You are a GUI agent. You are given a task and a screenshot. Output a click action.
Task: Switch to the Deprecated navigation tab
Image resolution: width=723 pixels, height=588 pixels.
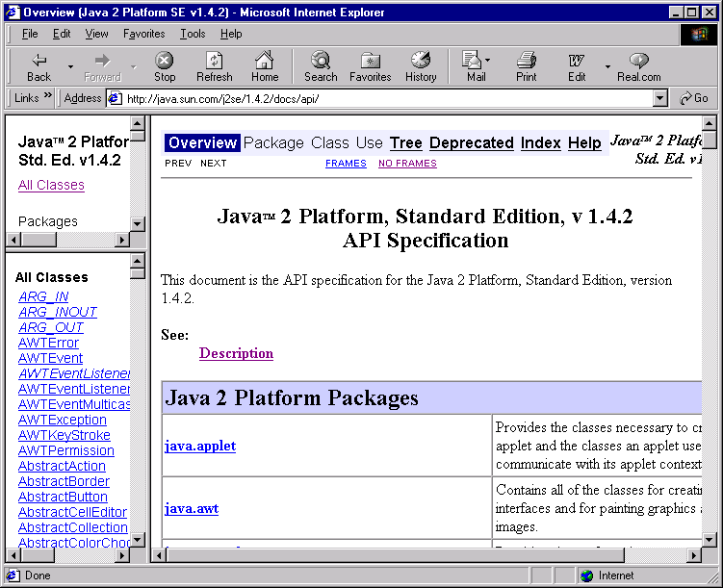click(471, 142)
